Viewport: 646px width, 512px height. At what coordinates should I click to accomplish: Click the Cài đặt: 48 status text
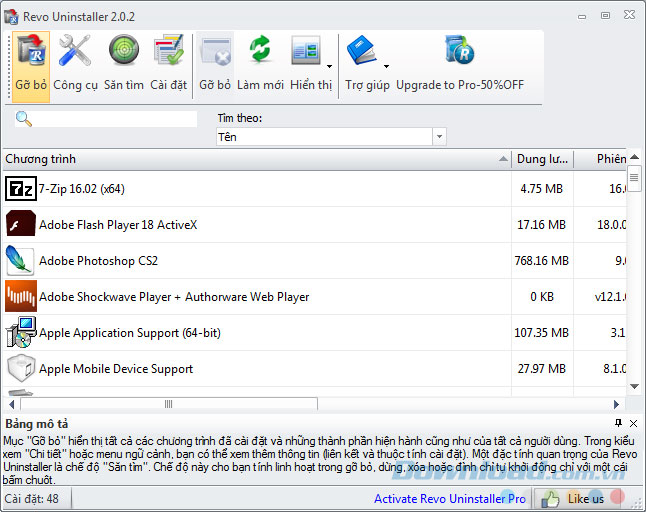(x=32, y=499)
